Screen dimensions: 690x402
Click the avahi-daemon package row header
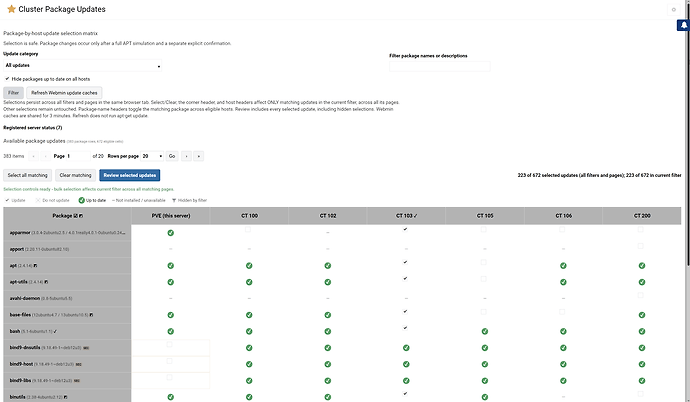pos(67,298)
